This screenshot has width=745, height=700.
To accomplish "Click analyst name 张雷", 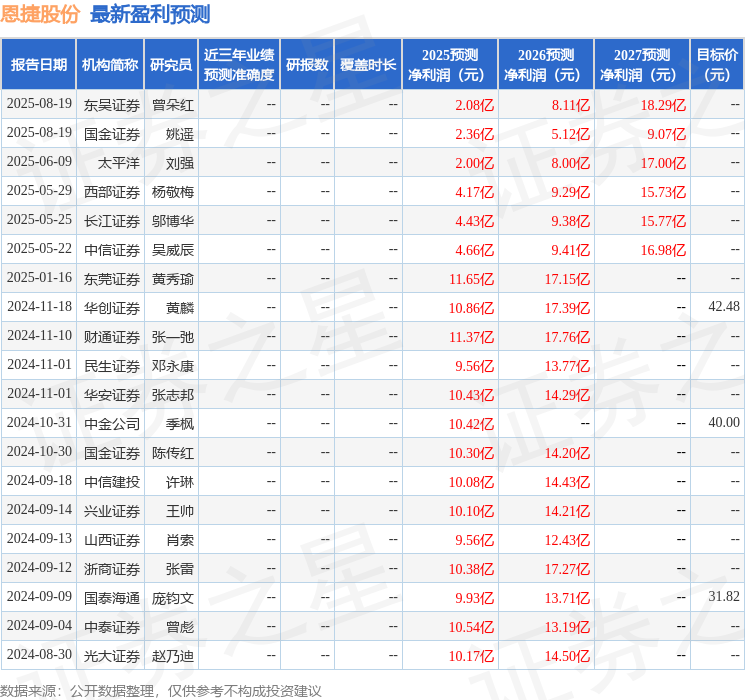I will [x=180, y=569].
